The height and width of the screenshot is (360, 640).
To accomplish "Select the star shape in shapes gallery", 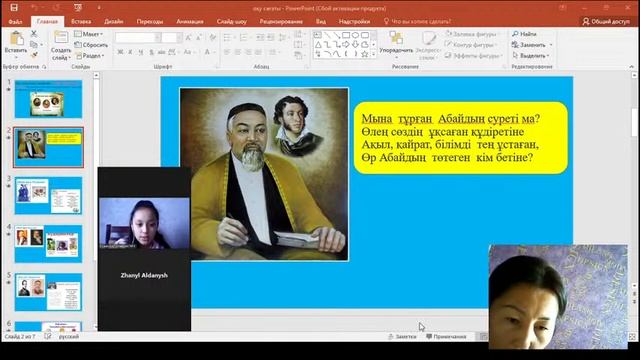I will 364,53.
